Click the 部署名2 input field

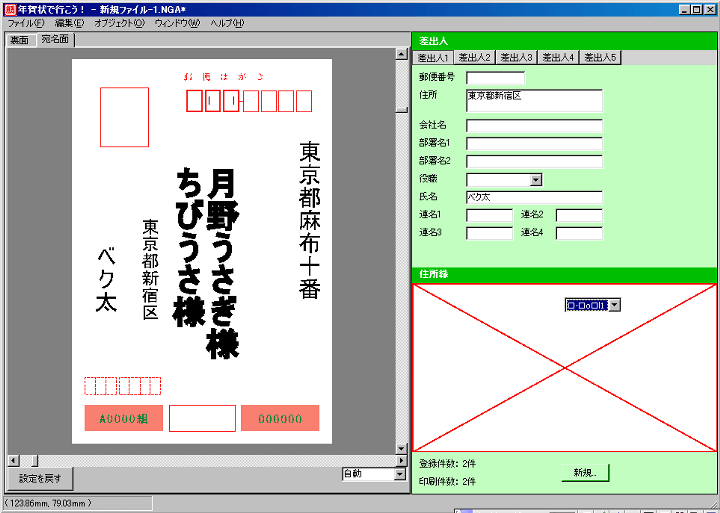534,162
